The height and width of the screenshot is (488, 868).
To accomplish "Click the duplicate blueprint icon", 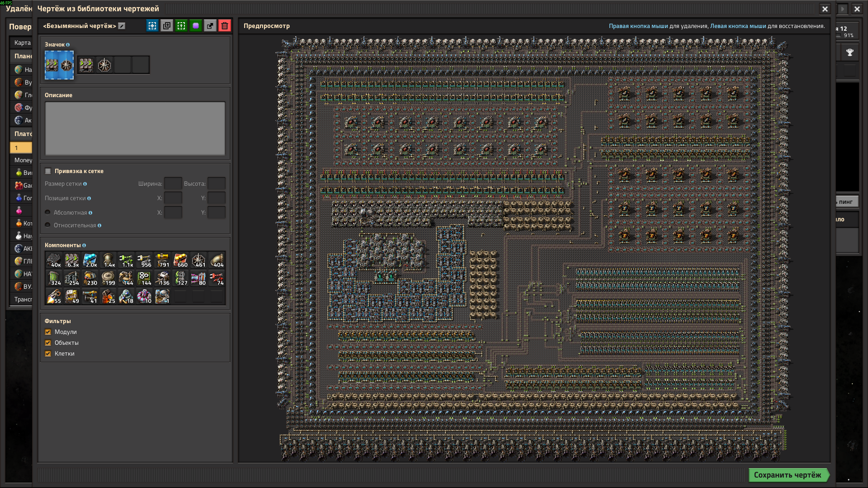I will 167,26.
